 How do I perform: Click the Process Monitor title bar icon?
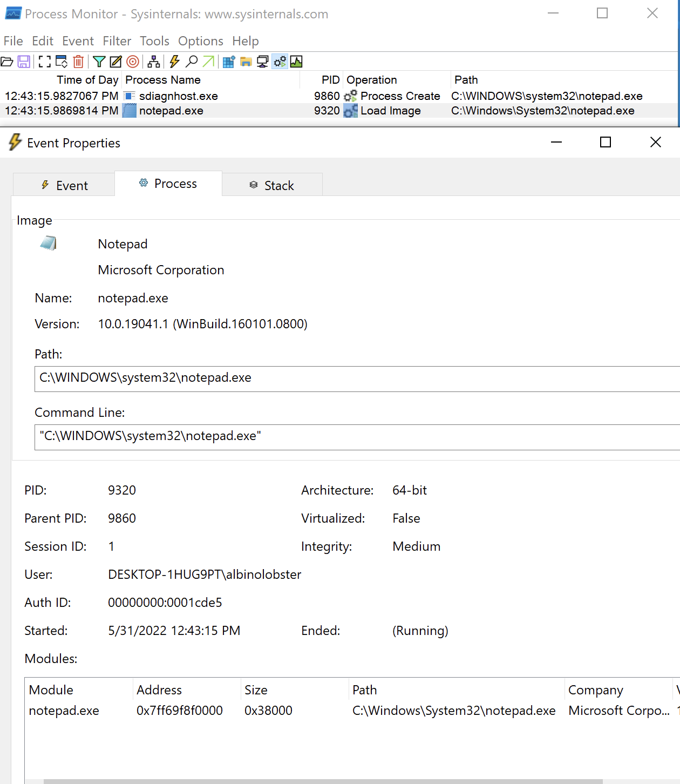pyautogui.click(x=13, y=13)
